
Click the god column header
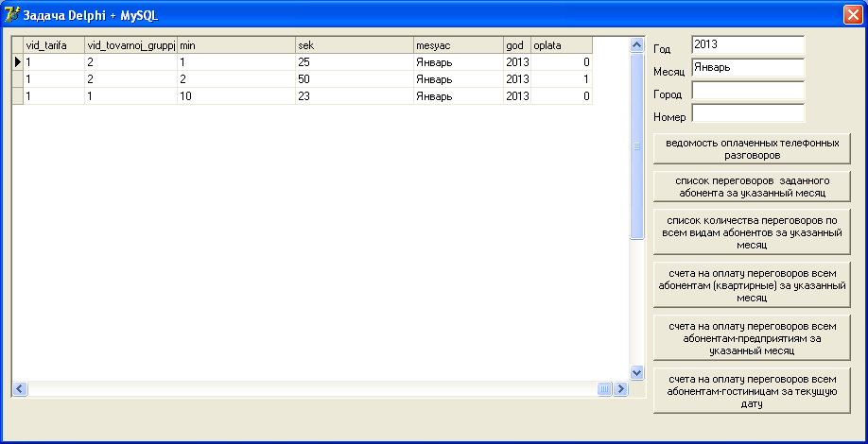pos(517,45)
